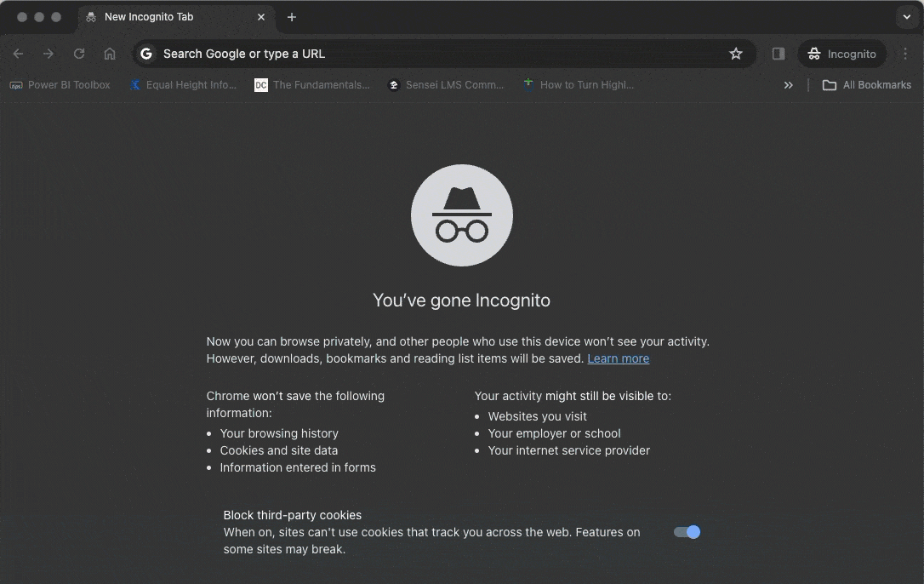The width and height of the screenshot is (924, 584).
Task: Click the Power BI Toolbox favicon
Action: point(16,85)
